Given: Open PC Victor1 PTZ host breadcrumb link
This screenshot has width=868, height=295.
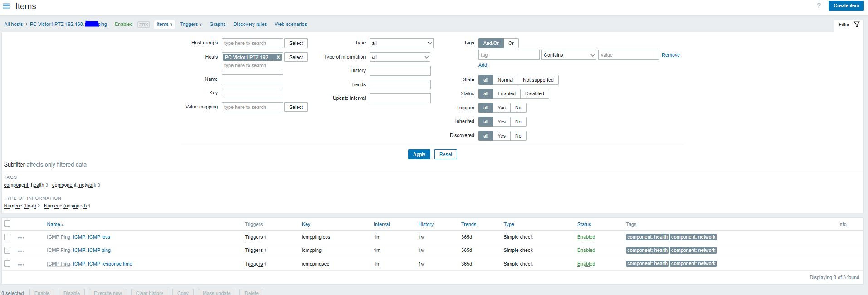Looking at the screenshot, I should click(68, 25).
